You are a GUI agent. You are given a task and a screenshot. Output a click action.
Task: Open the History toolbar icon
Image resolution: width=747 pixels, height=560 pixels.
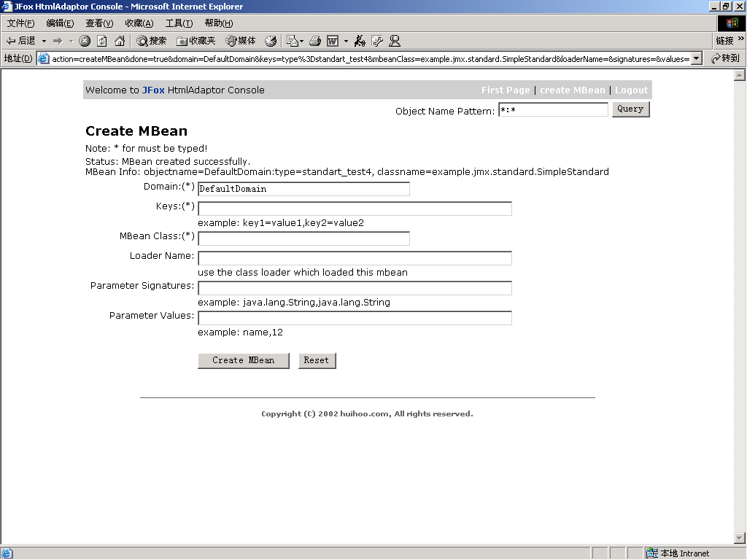tap(271, 41)
